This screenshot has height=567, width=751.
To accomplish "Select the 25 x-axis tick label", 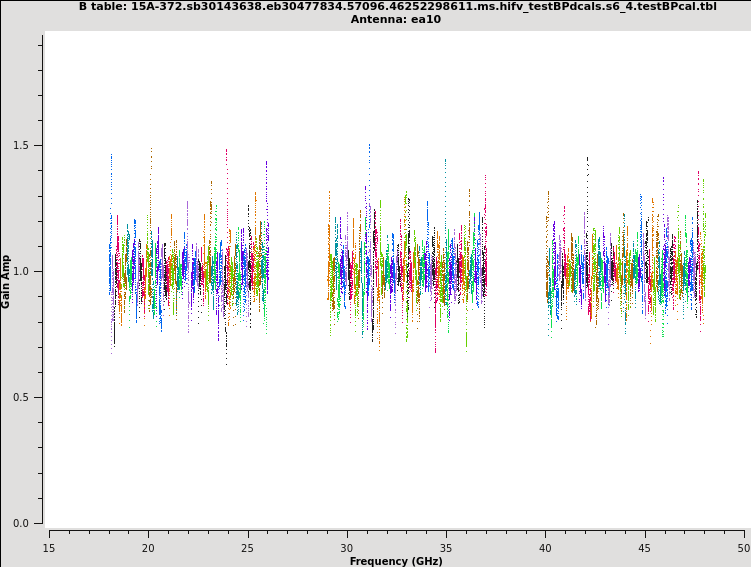I will [247, 547].
